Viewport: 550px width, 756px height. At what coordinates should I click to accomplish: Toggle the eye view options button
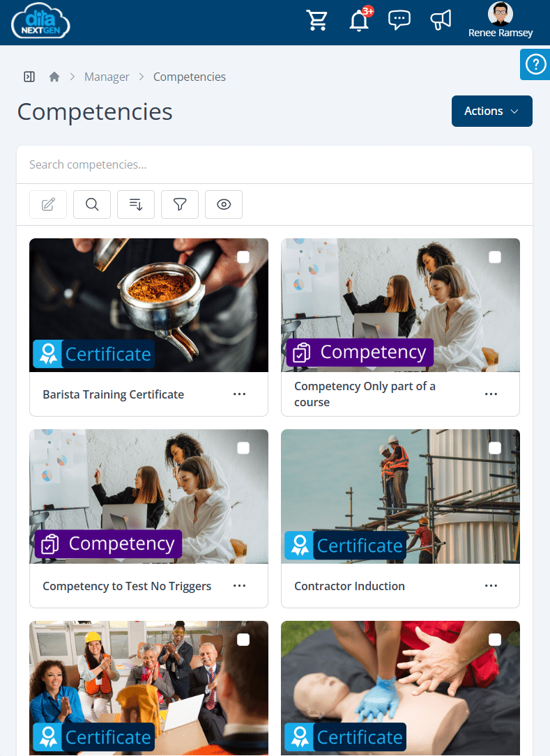[224, 204]
